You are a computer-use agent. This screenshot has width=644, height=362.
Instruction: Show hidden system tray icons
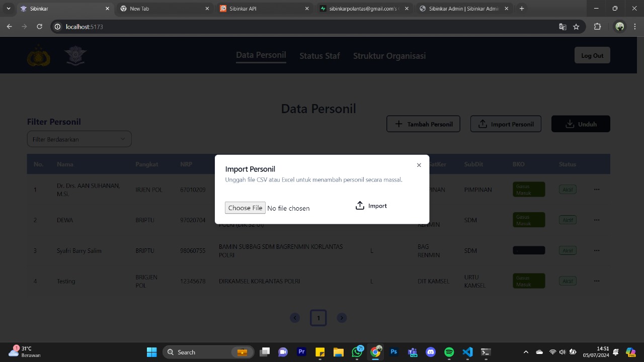pyautogui.click(x=526, y=352)
